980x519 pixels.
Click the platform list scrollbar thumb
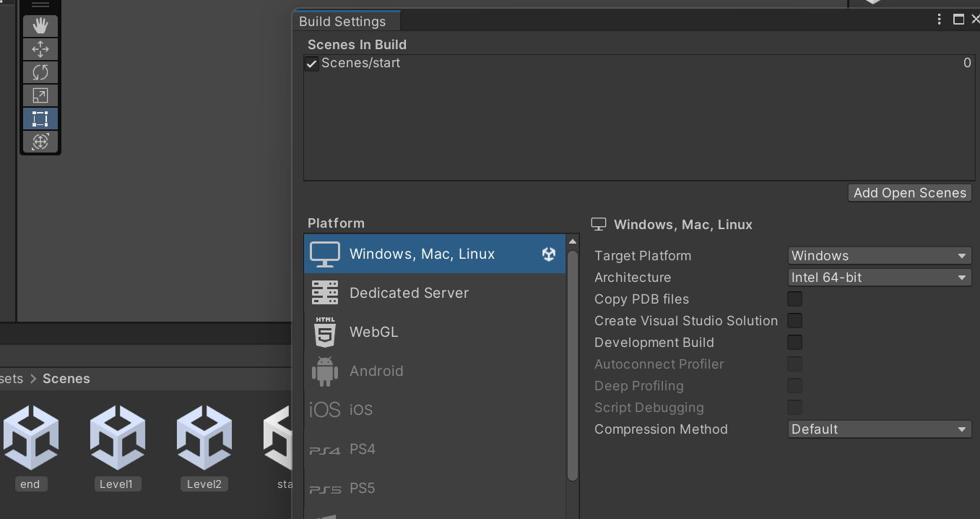click(573, 365)
